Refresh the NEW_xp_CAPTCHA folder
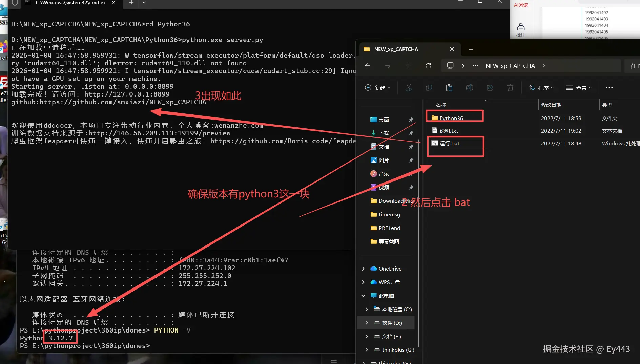The width and height of the screenshot is (640, 364). (x=428, y=66)
